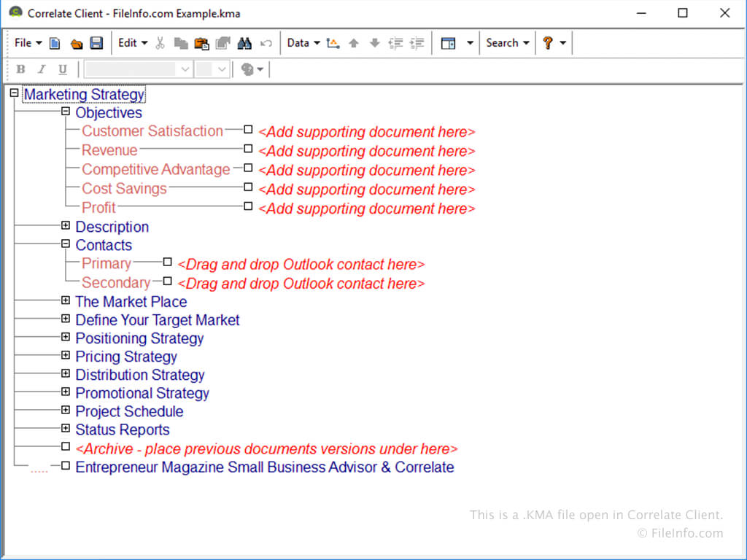747x560 pixels.
Task: Click the box beside Customer Satisfaction's document
Action: point(248,130)
